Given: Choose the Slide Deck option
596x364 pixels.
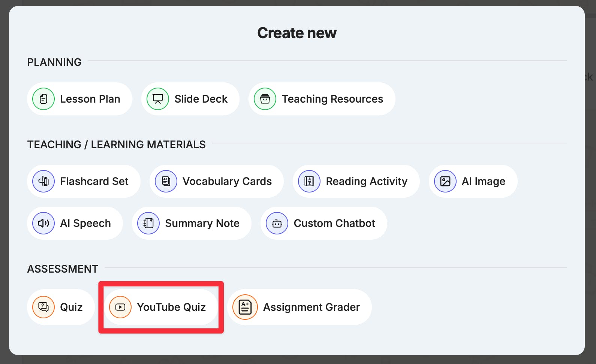Looking at the screenshot, I should click(201, 99).
